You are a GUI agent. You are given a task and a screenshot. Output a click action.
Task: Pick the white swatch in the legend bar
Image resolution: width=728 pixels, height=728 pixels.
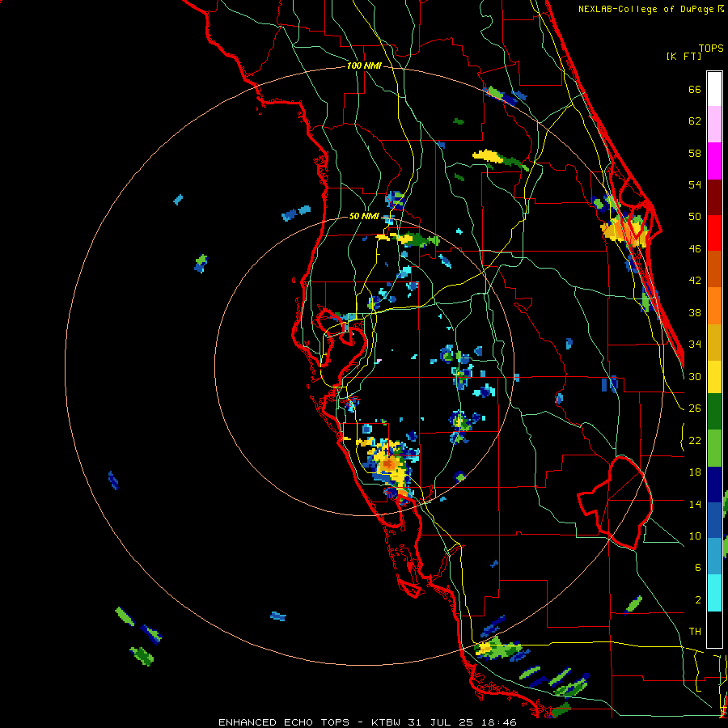714,89
